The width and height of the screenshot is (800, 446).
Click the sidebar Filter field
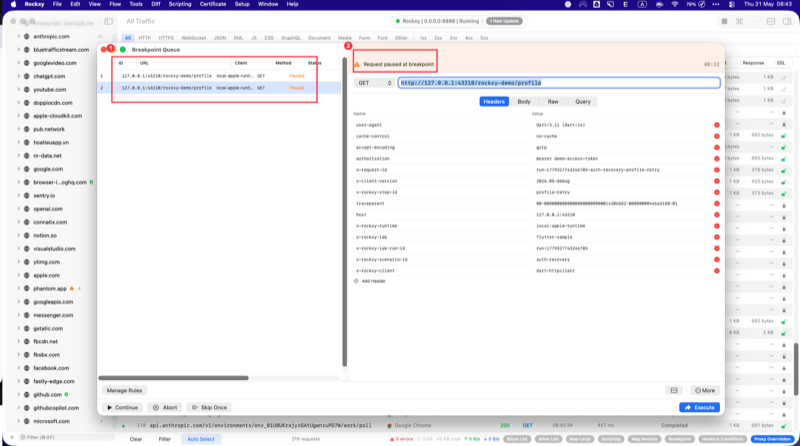click(65, 437)
